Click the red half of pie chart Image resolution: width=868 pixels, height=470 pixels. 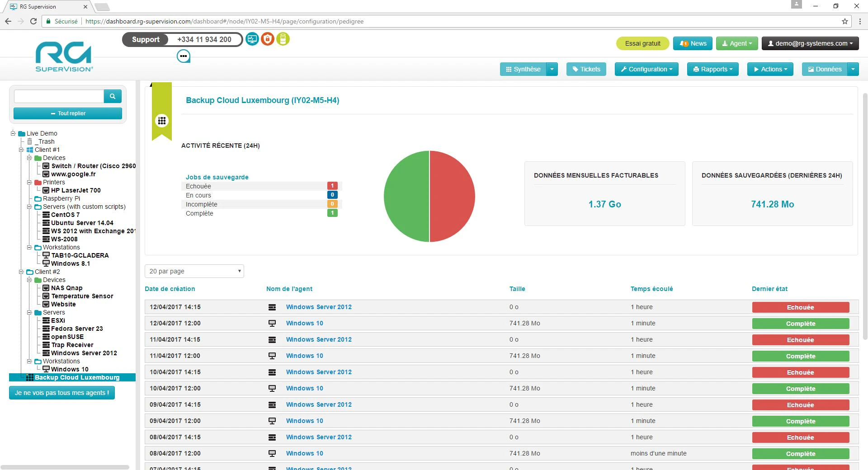[452, 196]
